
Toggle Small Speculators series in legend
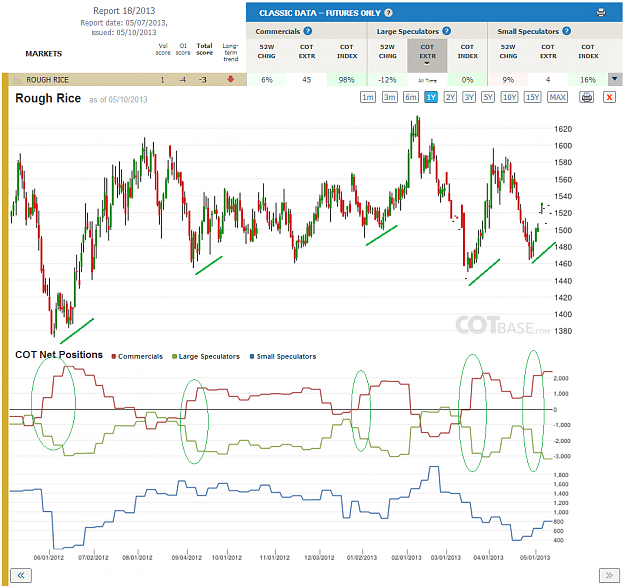pyautogui.click(x=283, y=356)
